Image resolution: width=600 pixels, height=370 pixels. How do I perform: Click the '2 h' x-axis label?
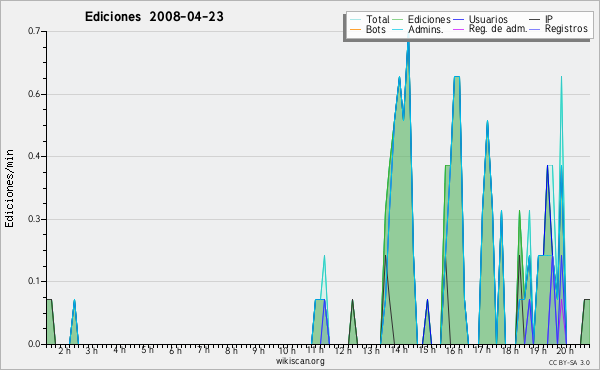tap(64, 351)
